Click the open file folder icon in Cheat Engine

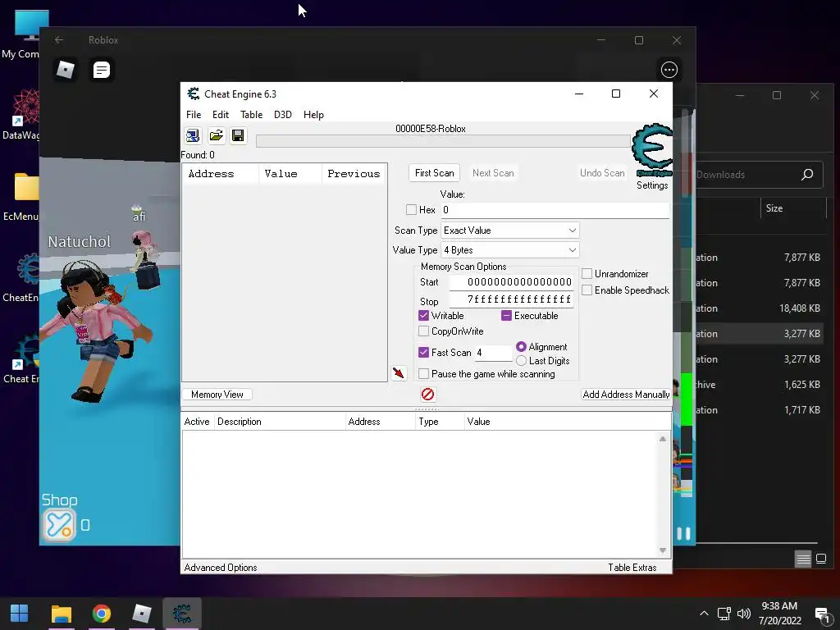pos(216,136)
